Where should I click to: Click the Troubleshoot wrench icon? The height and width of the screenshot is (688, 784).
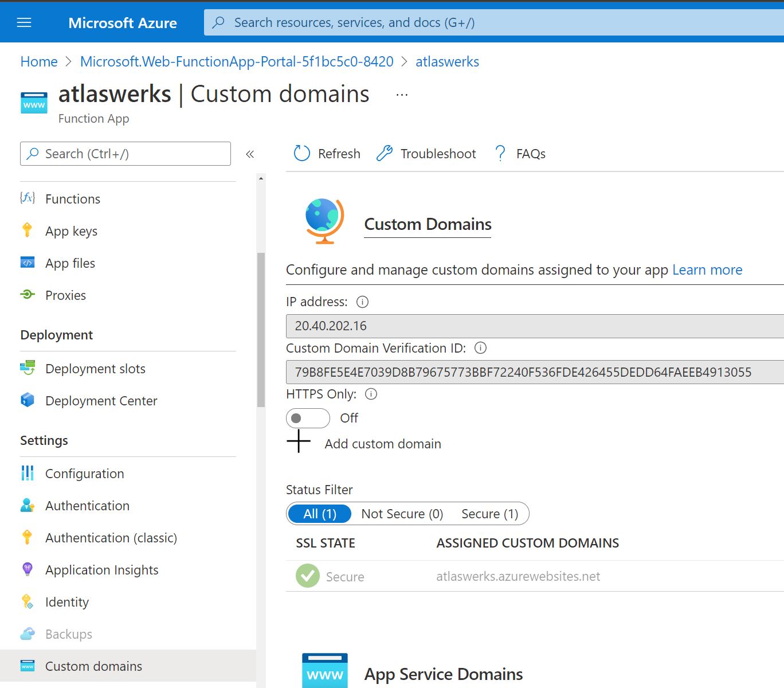pos(384,154)
